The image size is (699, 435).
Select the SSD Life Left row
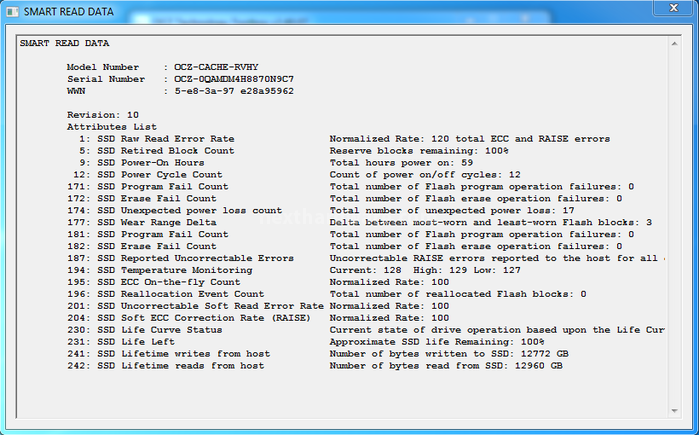(x=306, y=342)
